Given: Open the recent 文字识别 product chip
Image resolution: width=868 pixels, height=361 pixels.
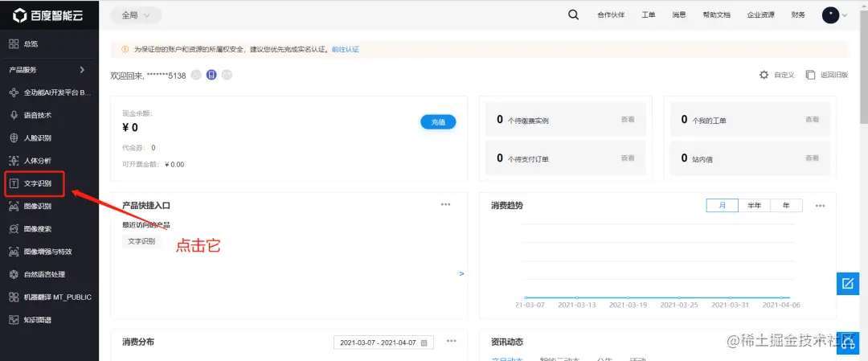Looking at the screenshot, I should click(x=141, y=241).
